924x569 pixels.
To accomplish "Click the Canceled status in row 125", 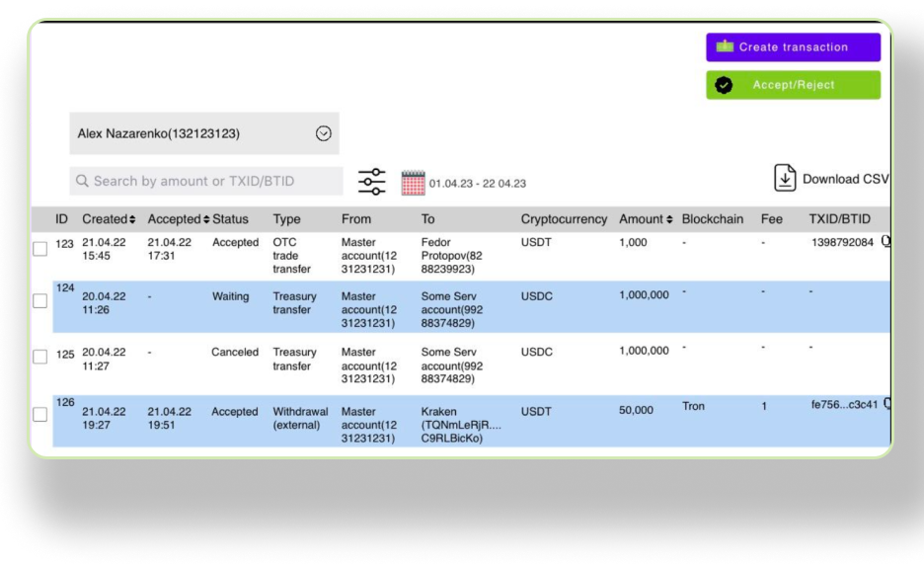I will pos(235,352).
